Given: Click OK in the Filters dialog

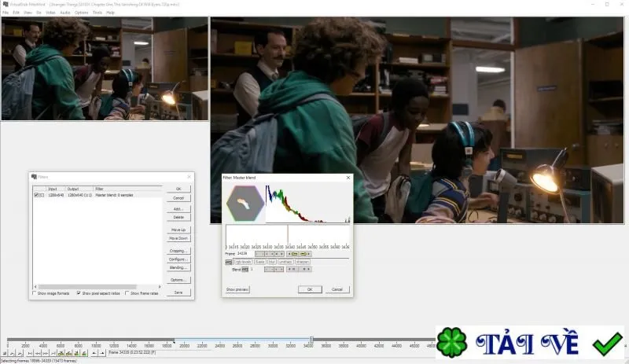Looking at the screenshot, I should pos(178,189).
